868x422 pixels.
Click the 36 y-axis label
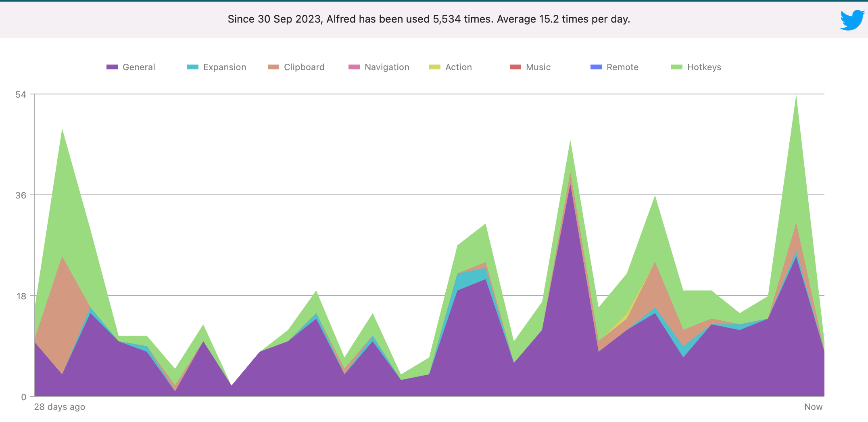tap(21, 195)
